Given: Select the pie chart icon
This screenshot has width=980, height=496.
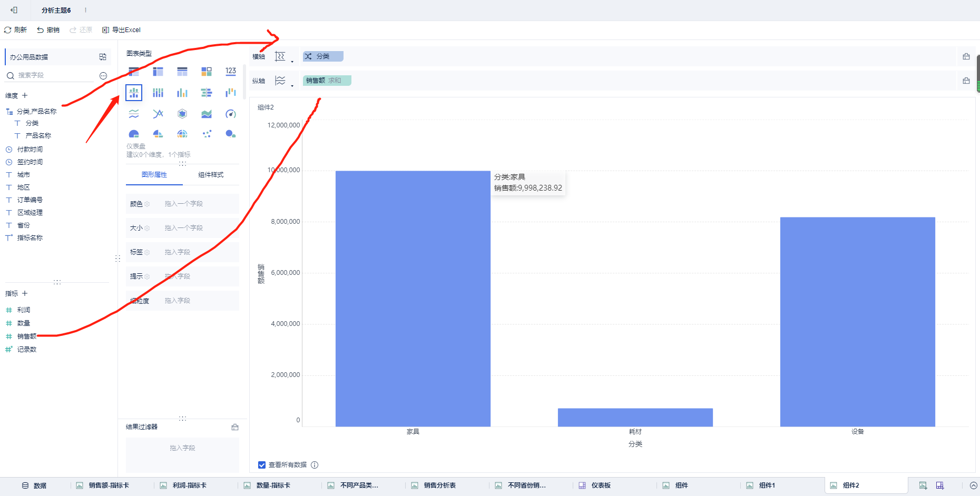Looking at the screenshot, I should (134, 134).
